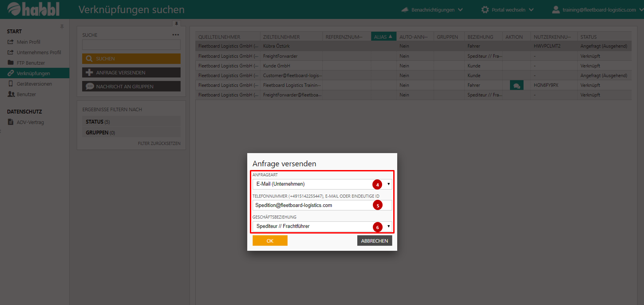Expand the Benachrichtigungen menu
This screenshot has height=305, width=644.
[x=432, y=10]
